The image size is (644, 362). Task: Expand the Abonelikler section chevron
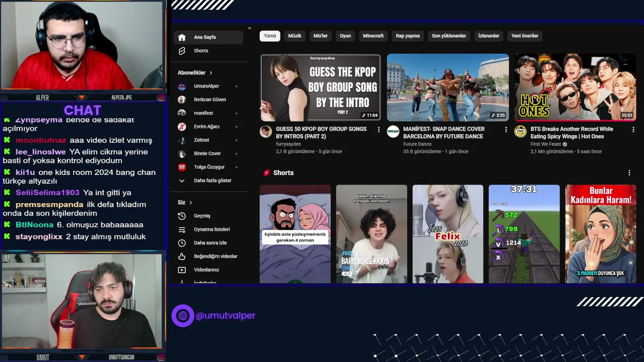(x=211, y=73)
